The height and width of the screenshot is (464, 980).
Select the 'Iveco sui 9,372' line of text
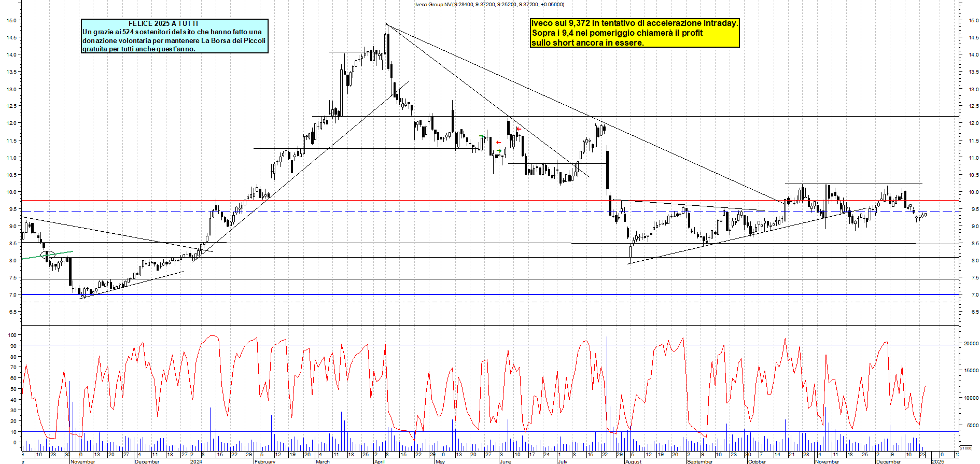pos(634,23)
